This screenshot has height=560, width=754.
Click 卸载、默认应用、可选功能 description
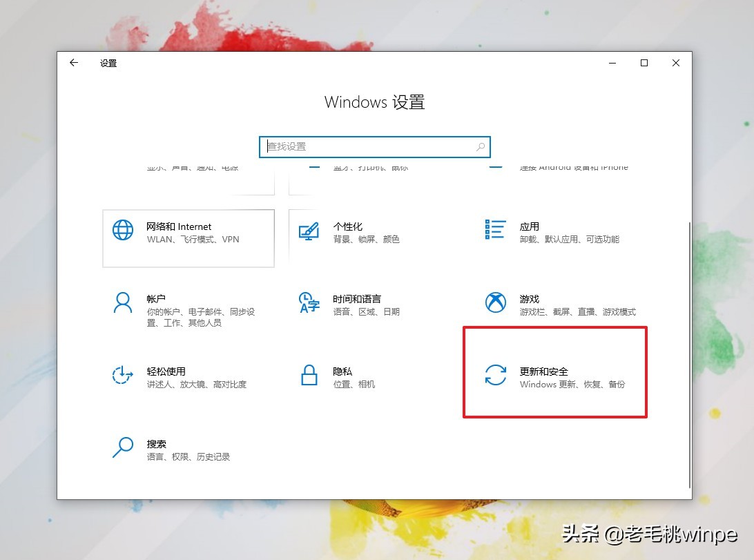pyautogui.click(x=570, y=240)
